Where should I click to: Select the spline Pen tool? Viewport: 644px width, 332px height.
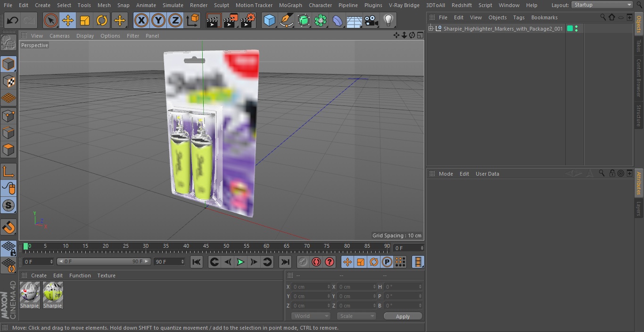tap(286, 20)
